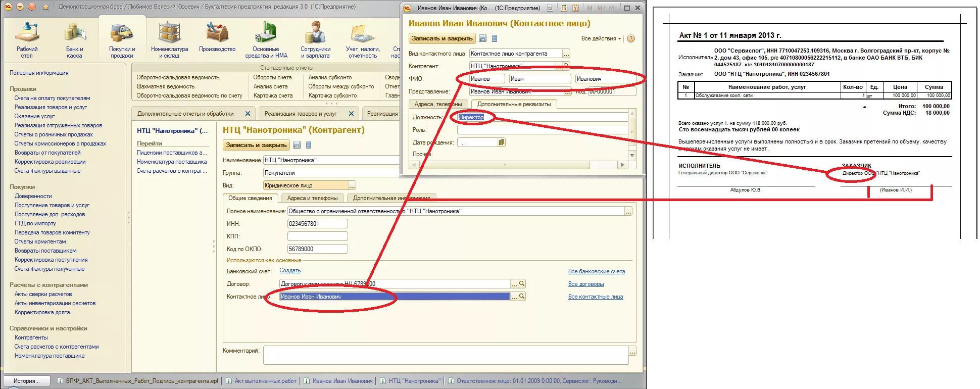Click the Создать bank account link
Viewport: 980px width, 389px height.
pos(290,271)
